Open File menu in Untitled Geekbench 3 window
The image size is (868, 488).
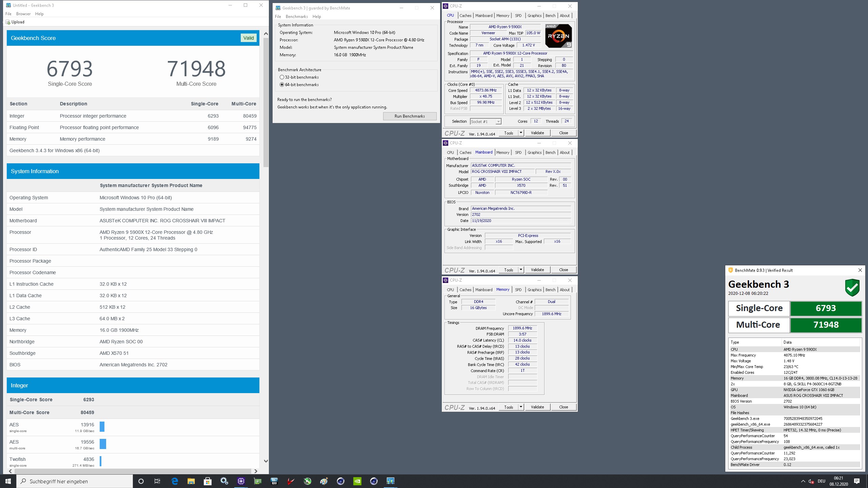[x=8, y=14]
